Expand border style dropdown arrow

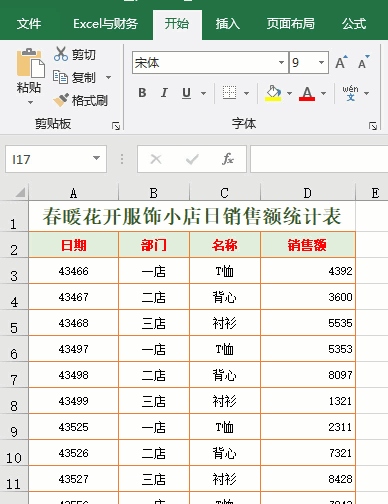click(x=247, y=93)
